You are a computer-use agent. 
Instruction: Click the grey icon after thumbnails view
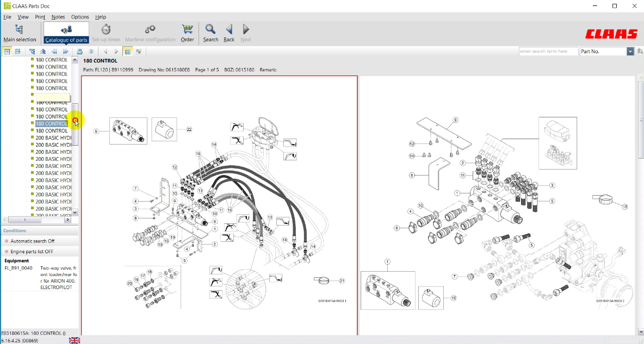point(139,51)
